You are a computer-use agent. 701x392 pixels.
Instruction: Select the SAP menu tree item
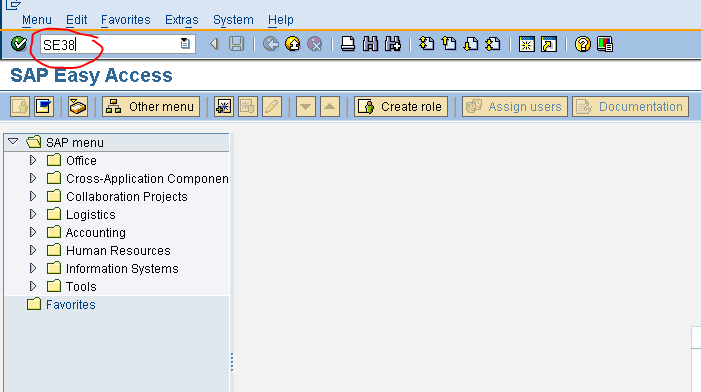[x=75, y=143]
